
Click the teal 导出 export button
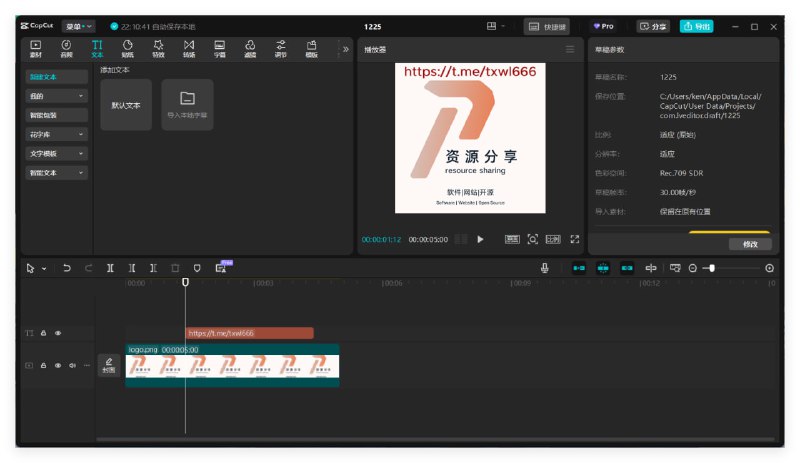(x=696, y=26)
